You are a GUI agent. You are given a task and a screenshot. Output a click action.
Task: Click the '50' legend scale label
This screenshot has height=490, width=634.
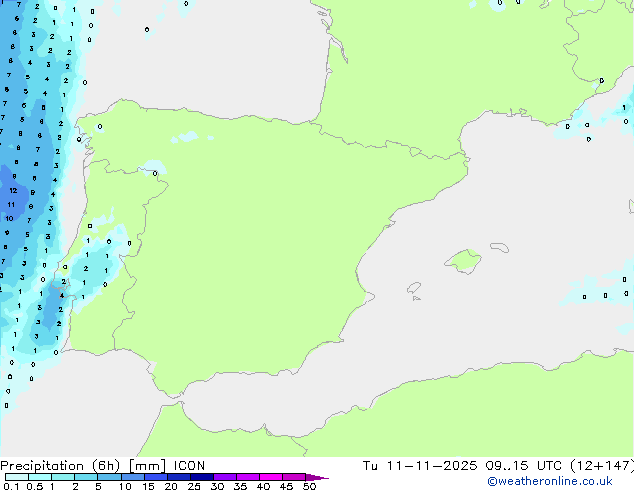(309, 486)
